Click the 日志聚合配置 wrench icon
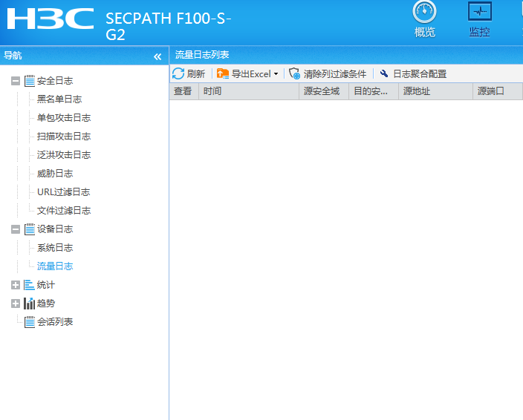Screen dimensions: 523x420 (x=384, y=73)
